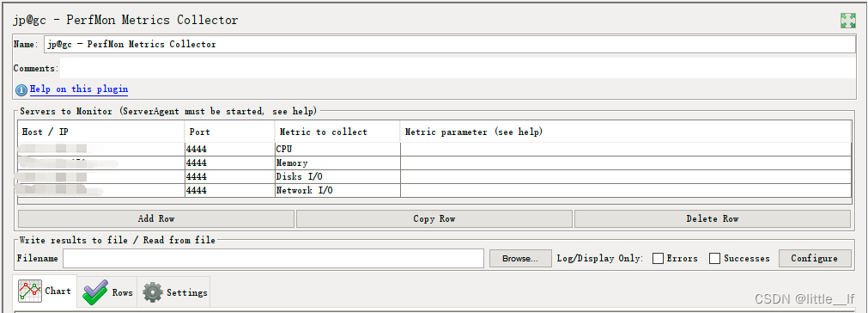Screen dimensions: 868x313
Task: Click the Configure button
Action: coord(814,259)
